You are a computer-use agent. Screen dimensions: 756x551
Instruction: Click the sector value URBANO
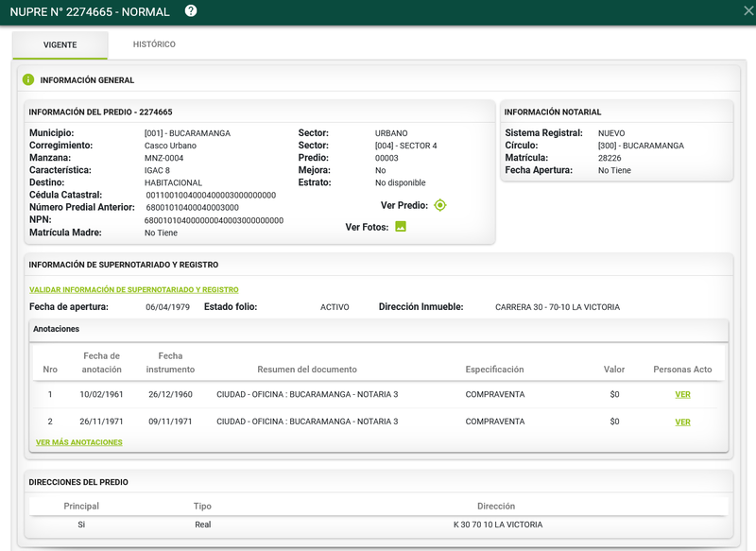391,133
